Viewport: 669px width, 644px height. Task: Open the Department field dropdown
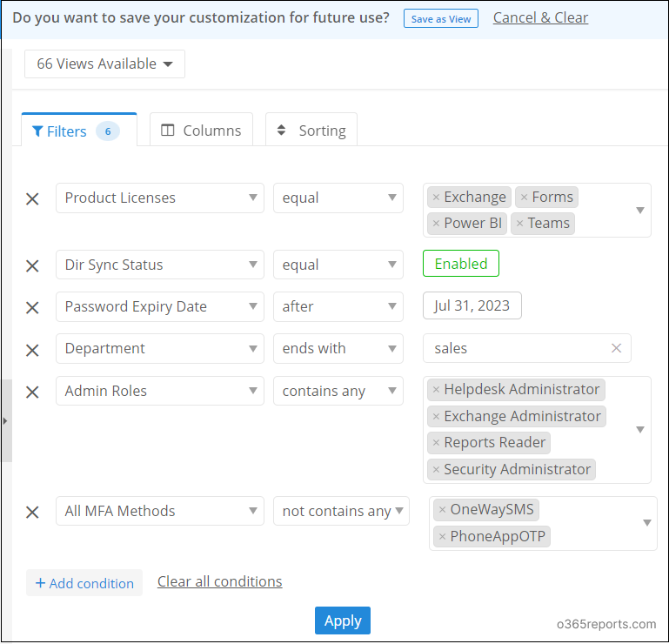[159, 349]
